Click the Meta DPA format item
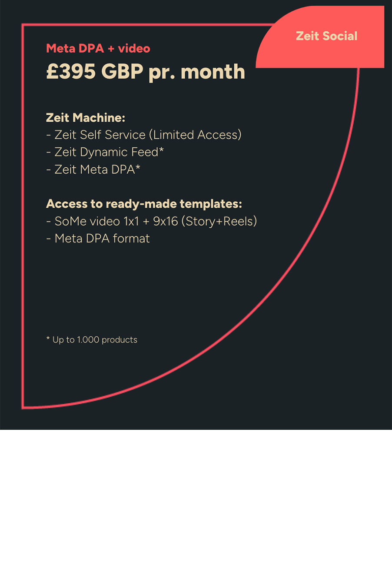392x578 pixels. tap(98, 238)
